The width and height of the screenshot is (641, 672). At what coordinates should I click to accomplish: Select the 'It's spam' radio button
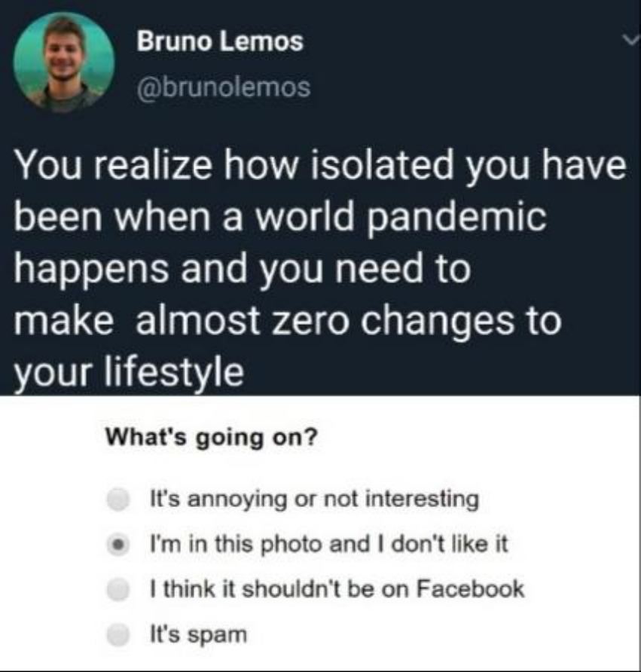(118, 635)
